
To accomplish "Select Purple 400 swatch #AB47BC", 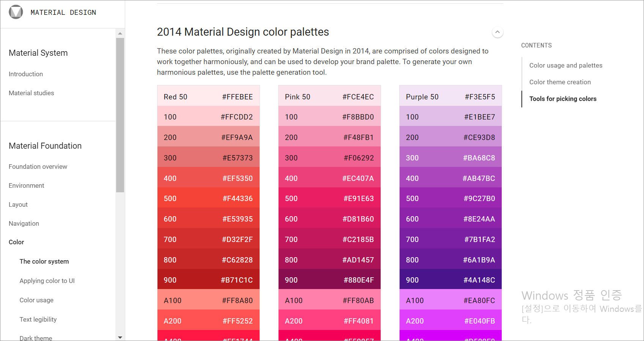I will (x=450, y=177).
